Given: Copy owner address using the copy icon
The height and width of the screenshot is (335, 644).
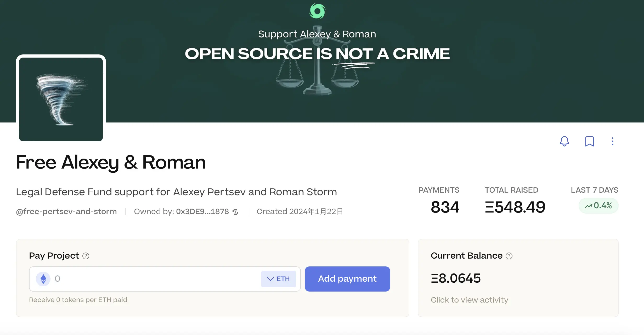Looking at the screenshot, I should 235,212.
